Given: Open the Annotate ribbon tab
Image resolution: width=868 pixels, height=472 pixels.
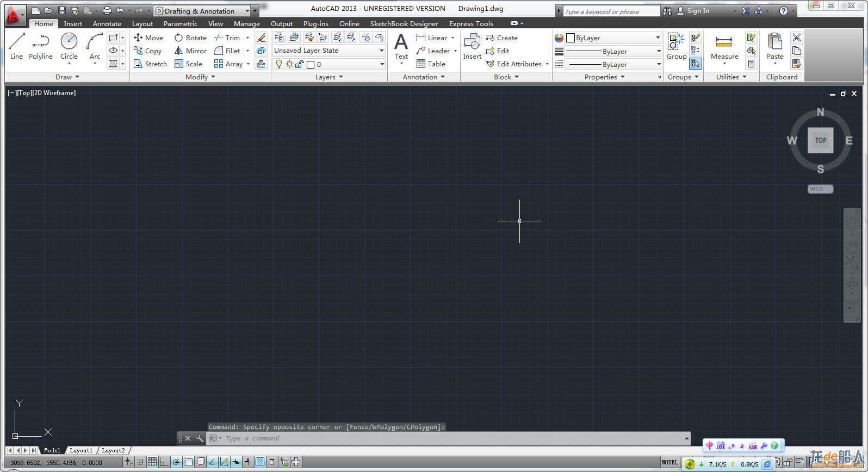Looking at the screenshot, I should pyautogui.click(x=107, y=23).
